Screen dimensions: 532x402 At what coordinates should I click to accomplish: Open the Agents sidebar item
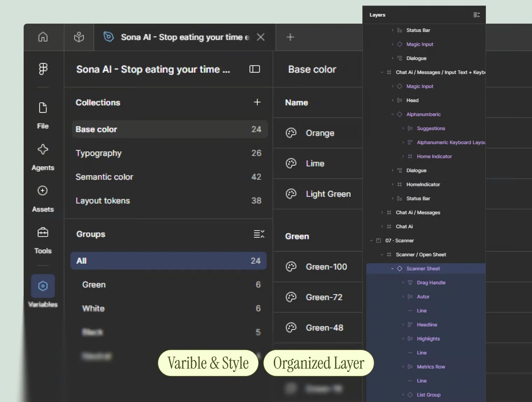coord(43,157)
